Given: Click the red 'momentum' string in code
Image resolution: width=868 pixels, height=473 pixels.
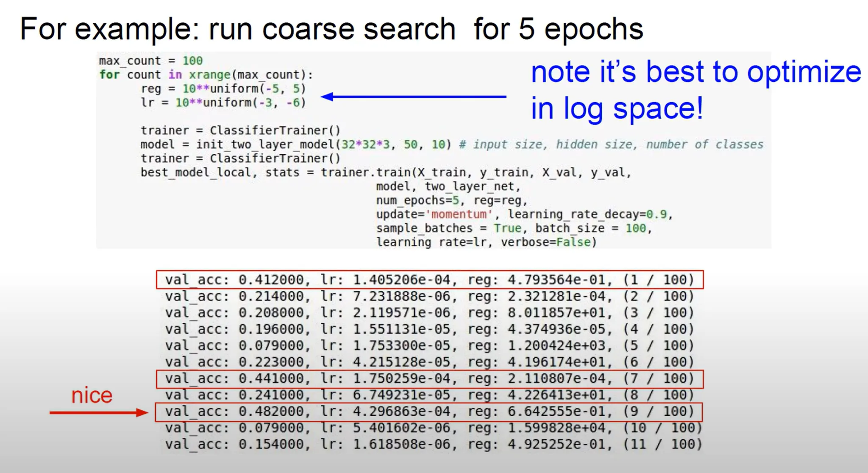Looking at the screenshot, I should pos(459,214).
